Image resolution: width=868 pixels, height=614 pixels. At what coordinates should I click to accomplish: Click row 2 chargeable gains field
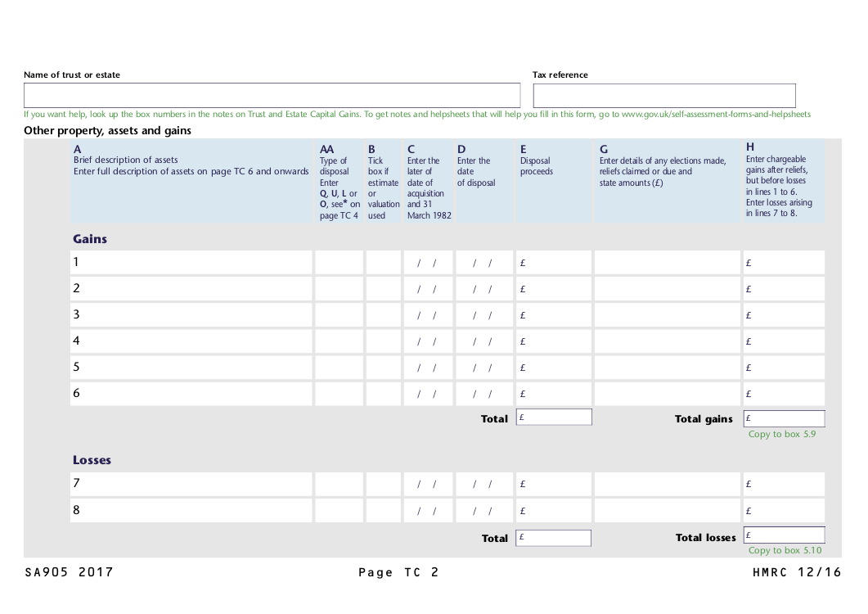tap(784, 289)
